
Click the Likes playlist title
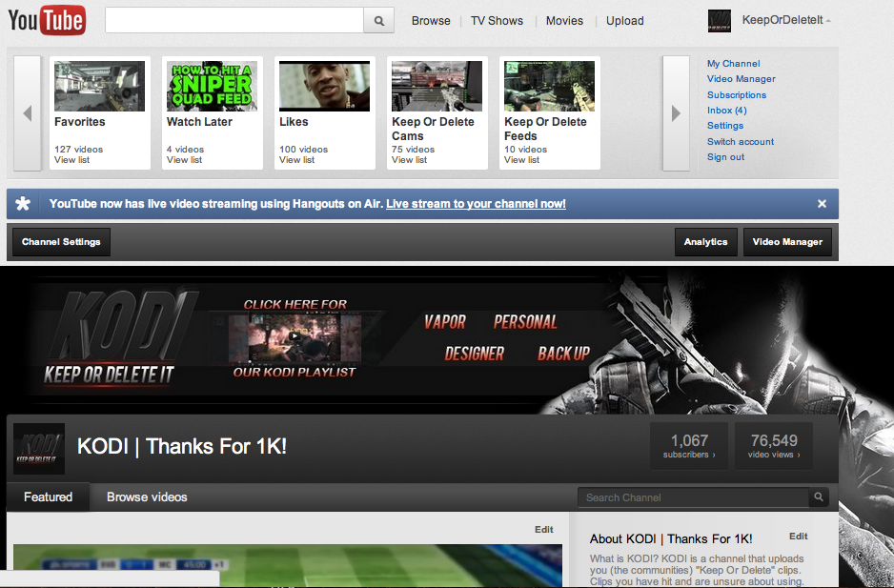pyautogui.click(x=294, y=121)
